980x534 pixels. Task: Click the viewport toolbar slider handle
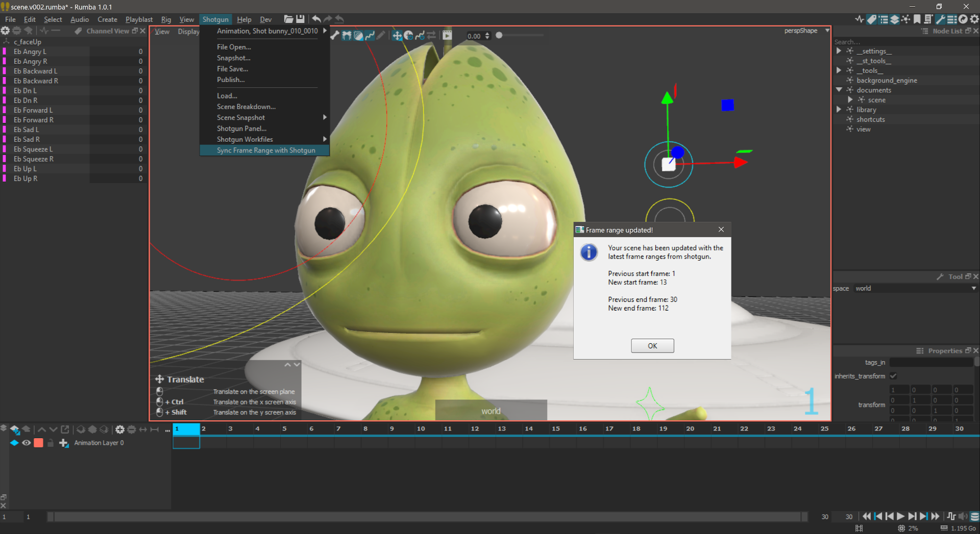pos(499,35)
